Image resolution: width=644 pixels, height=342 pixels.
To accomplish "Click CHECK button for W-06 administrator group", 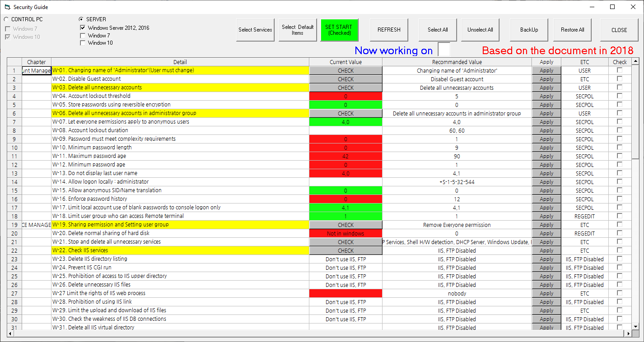I will click(345, 113).
